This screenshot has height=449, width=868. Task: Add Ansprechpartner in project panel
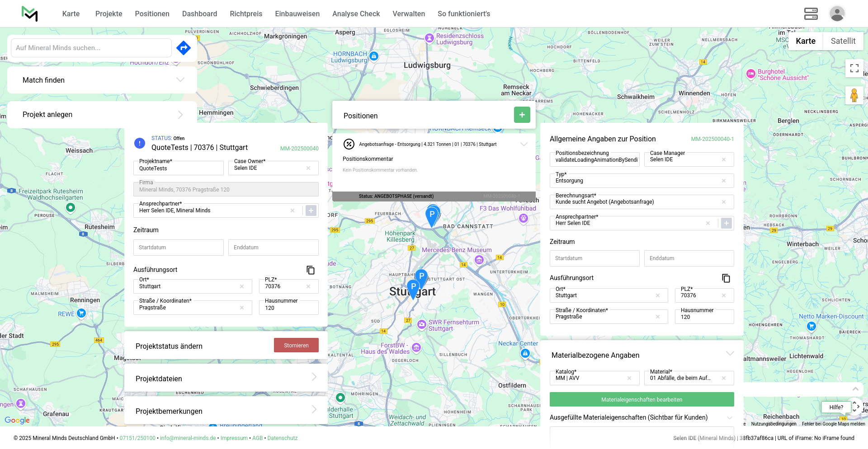[311, 210]
